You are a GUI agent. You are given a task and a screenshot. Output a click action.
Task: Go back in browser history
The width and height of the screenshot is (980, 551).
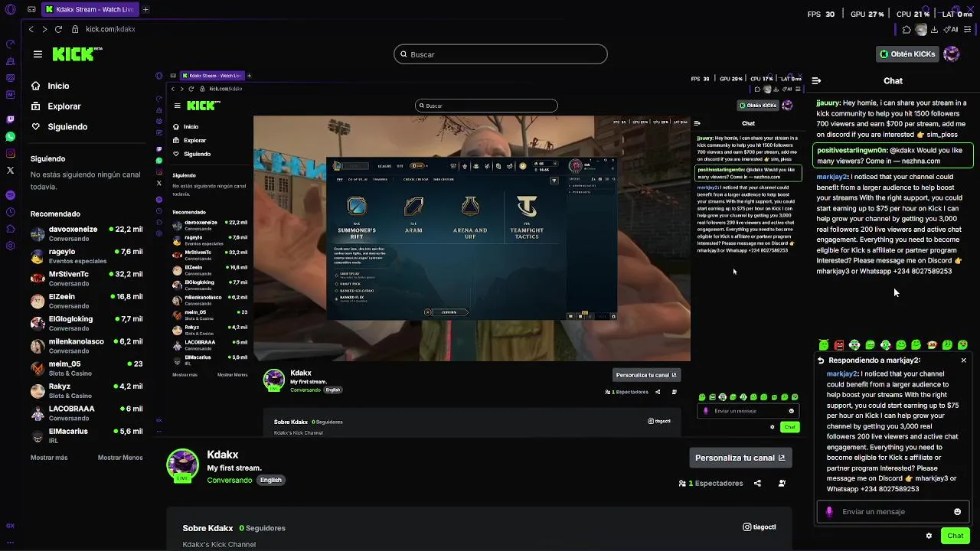[x=31, y=29]
